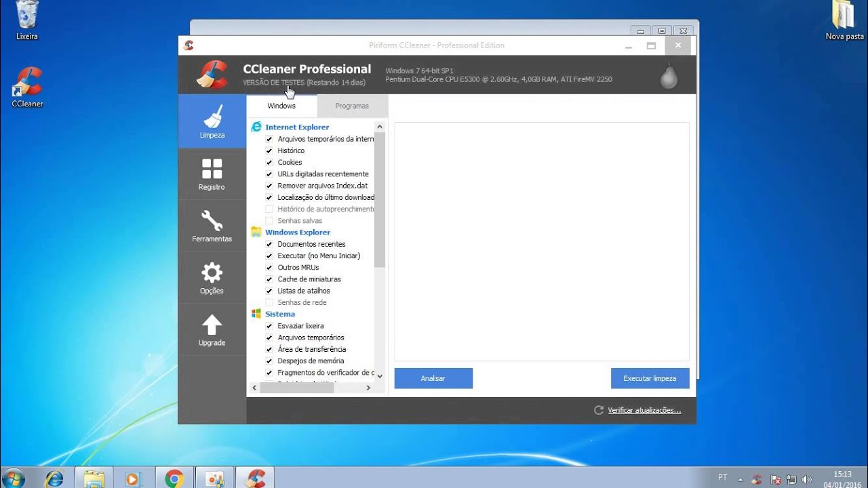This screenshot has width=868, height=488.
Task: Click the Windows Explorer section heading
Action: pos(298,232)
